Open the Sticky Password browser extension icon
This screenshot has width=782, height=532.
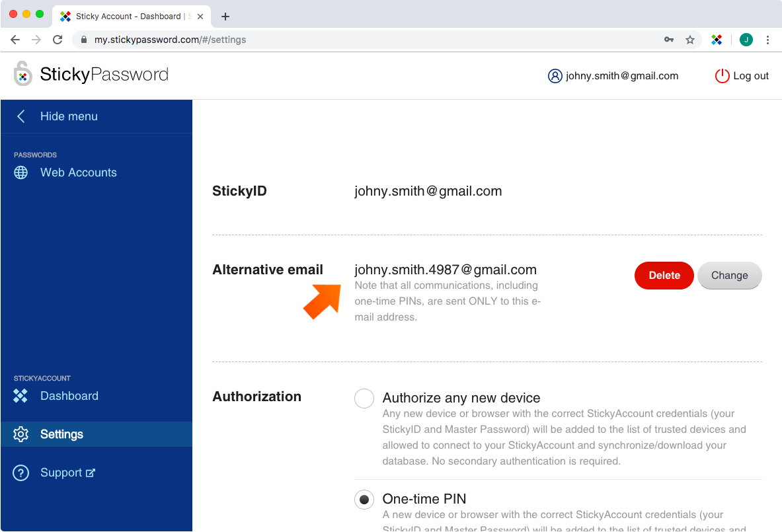(x=717, y=40)
